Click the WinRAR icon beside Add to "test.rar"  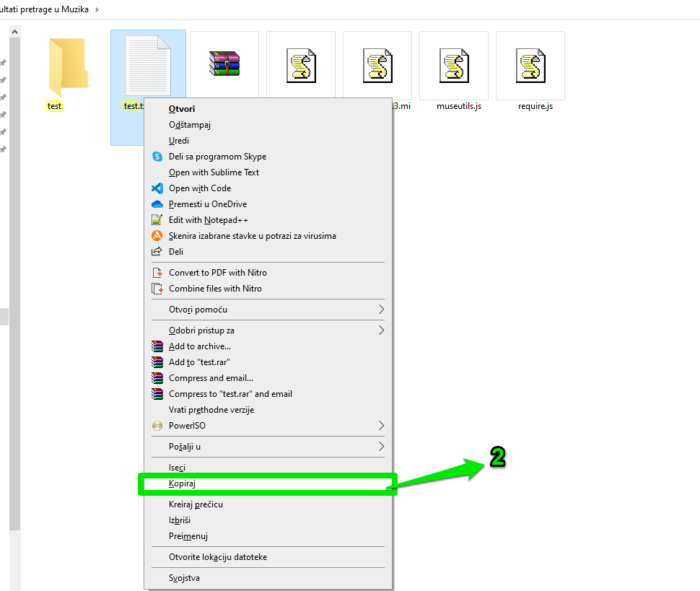point(157,362)
